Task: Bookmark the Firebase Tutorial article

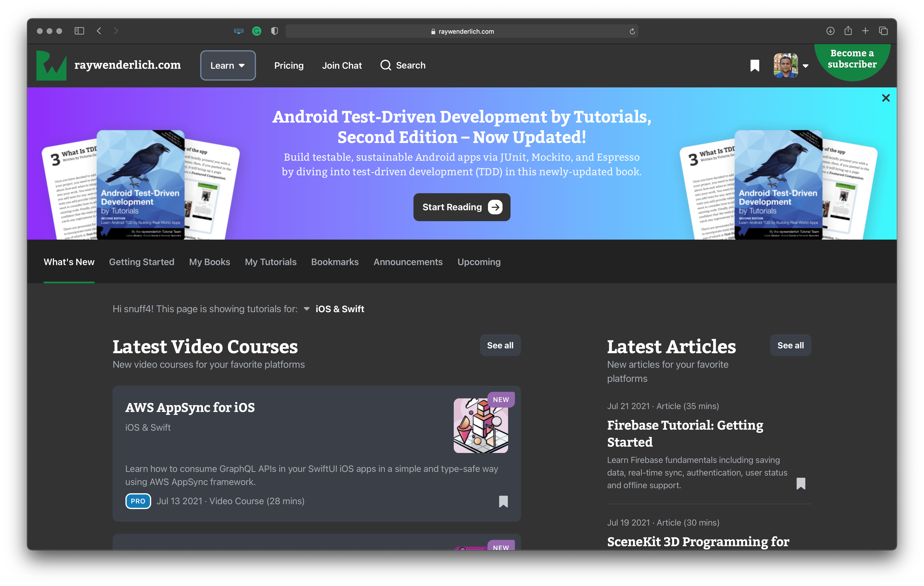Action: (800, 484)
